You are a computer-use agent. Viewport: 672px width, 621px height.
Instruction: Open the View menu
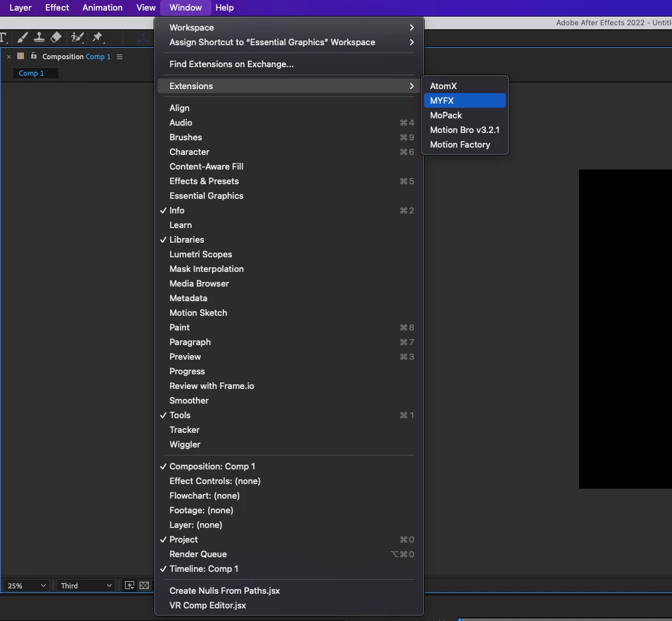point(146,8)
